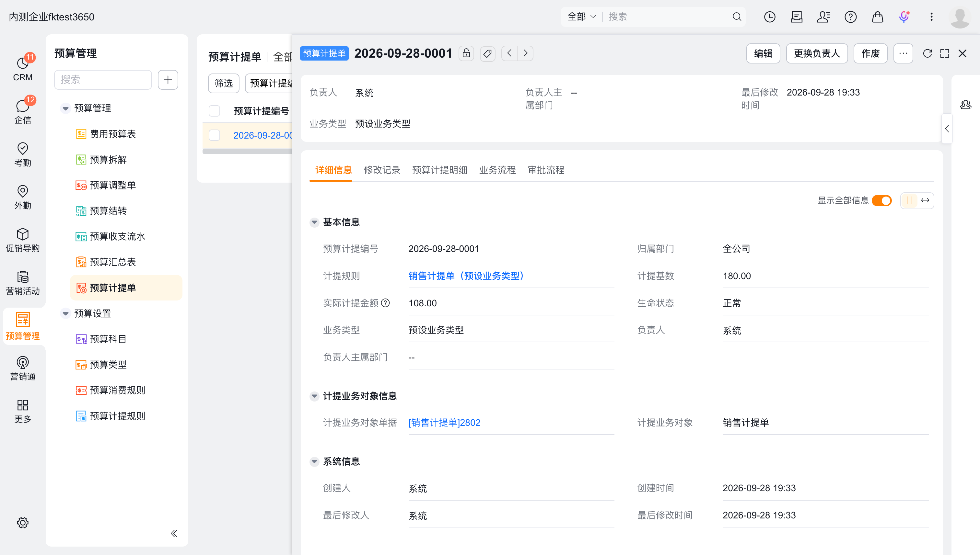Click the 作废 button
The image size is (980, 555).
pos(870,53)
